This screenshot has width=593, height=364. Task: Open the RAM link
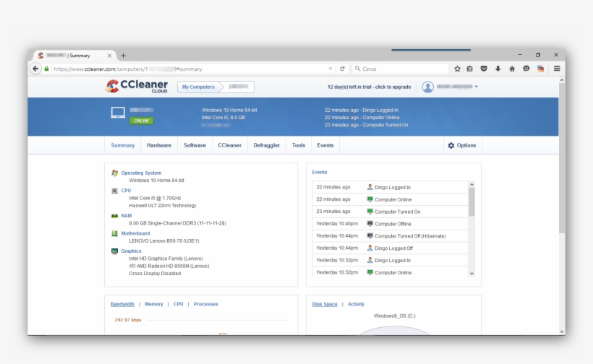(x=127, y=216)
